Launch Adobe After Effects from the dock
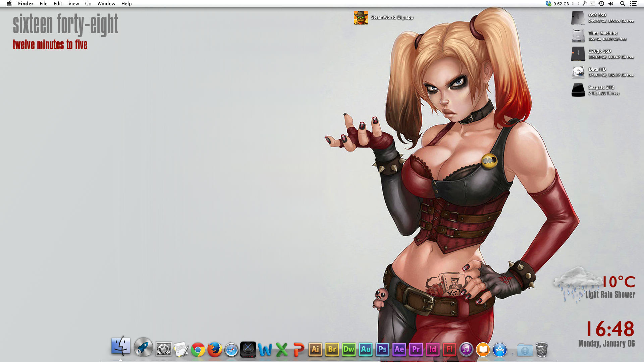Screen dimensions: 644x362 [399, 350]
